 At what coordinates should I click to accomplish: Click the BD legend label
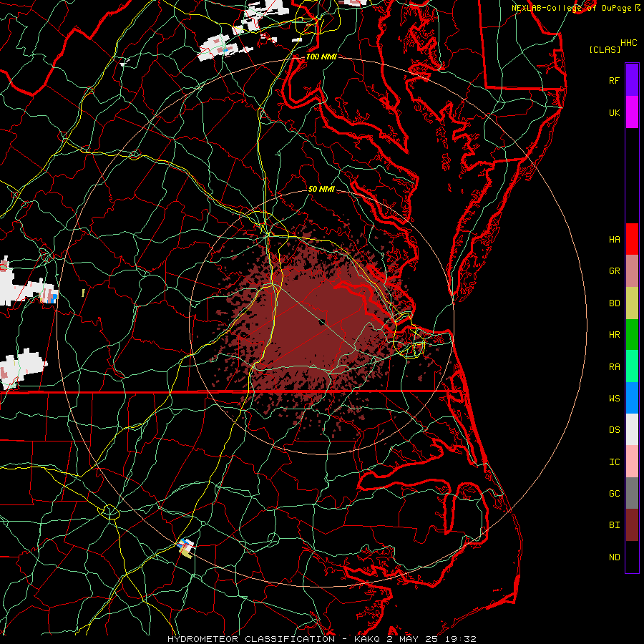[614, 303]
